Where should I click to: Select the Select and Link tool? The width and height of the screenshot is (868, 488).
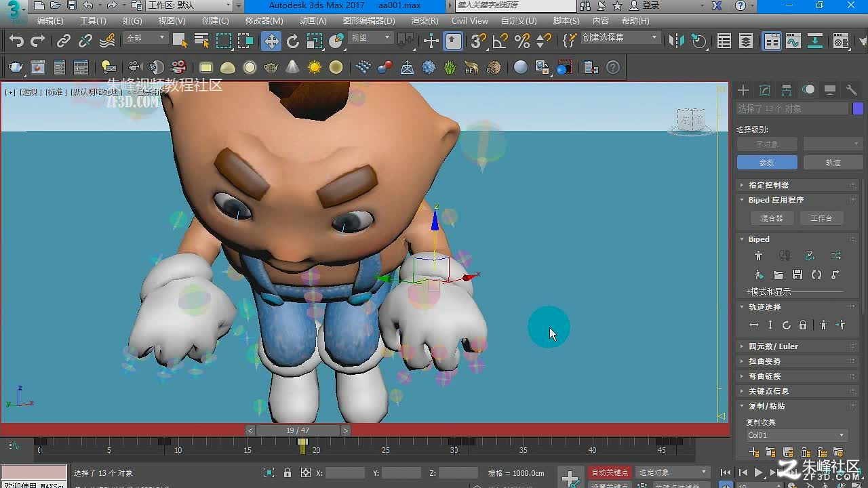click(x=64, y=41)
